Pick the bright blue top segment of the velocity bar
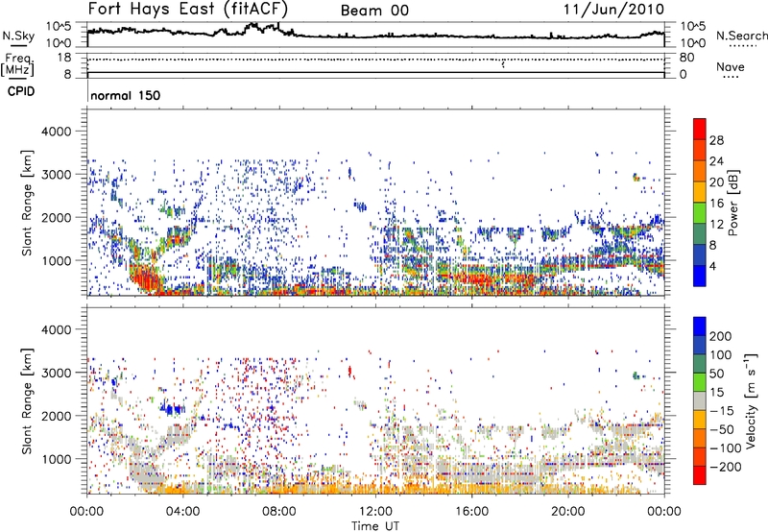Image resolution: width=768 pixels, height=532 pixels. tap(700, 326)
